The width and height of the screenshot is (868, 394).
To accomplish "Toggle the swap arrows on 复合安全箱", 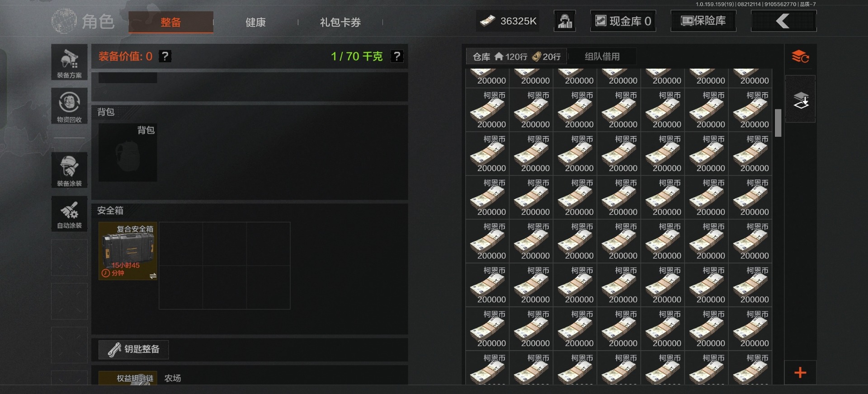I will 153,276.
